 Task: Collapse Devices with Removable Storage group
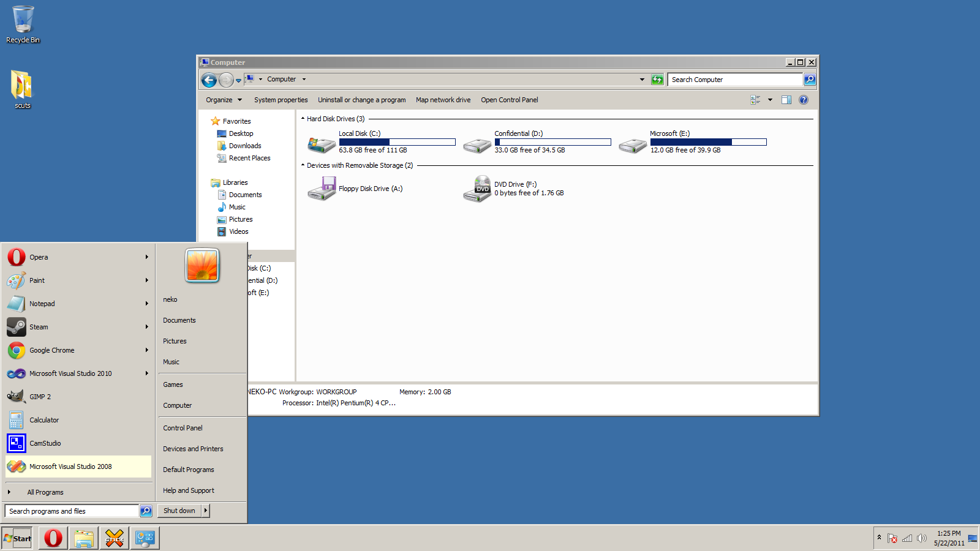click(x=303, y=165)
